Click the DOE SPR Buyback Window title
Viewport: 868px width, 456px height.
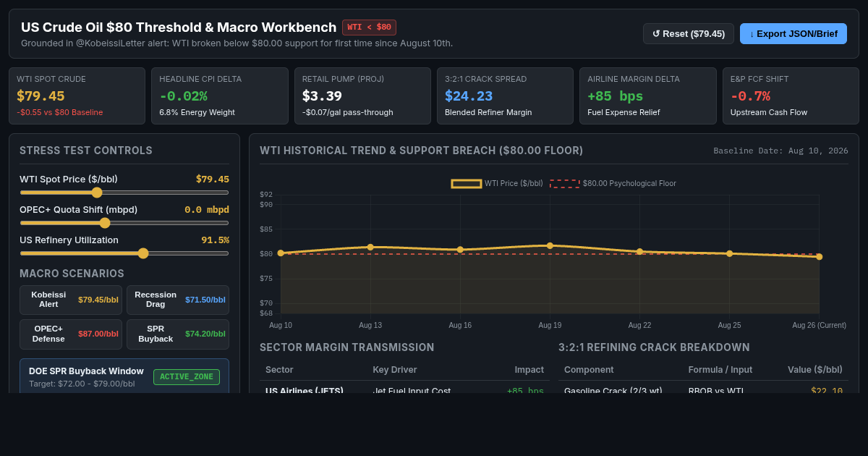tap(86, 371)
